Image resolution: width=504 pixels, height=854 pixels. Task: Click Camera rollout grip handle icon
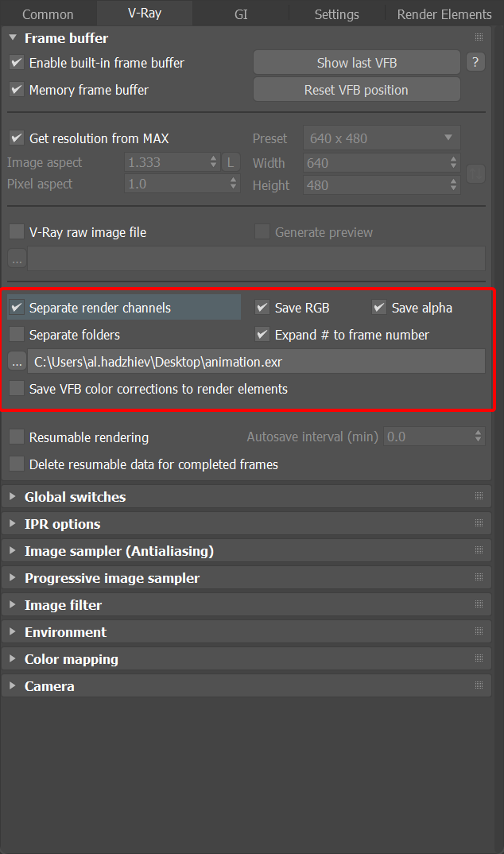coord(479,685)
